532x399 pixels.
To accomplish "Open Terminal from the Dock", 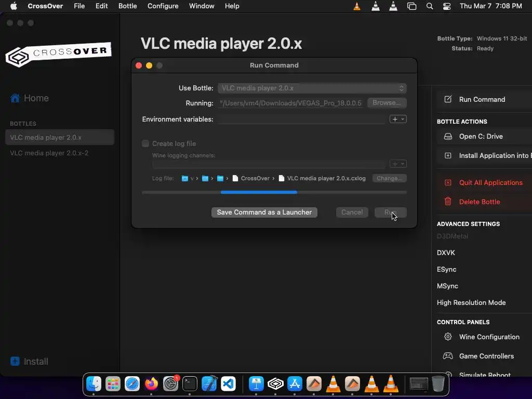I will pyautogui.click(x=190, y=384).
